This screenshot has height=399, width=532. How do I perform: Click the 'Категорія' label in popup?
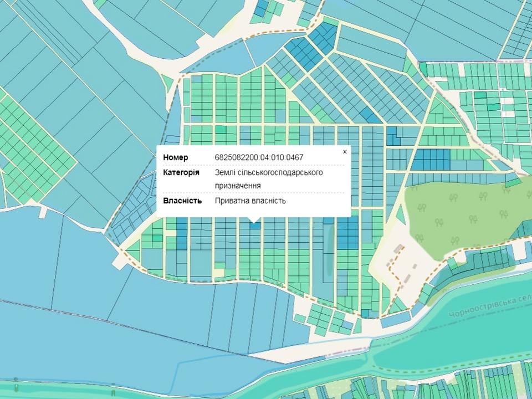point(181,172)
